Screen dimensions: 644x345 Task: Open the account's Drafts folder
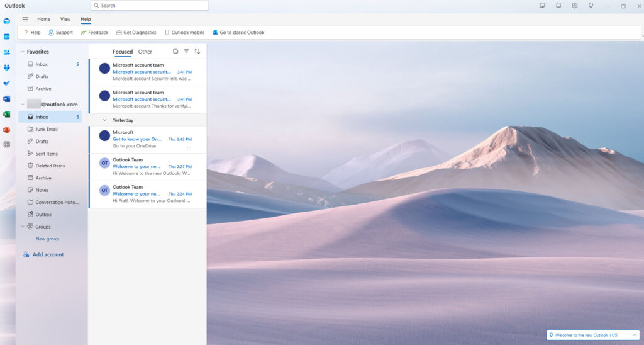click(x=50, y=142)
